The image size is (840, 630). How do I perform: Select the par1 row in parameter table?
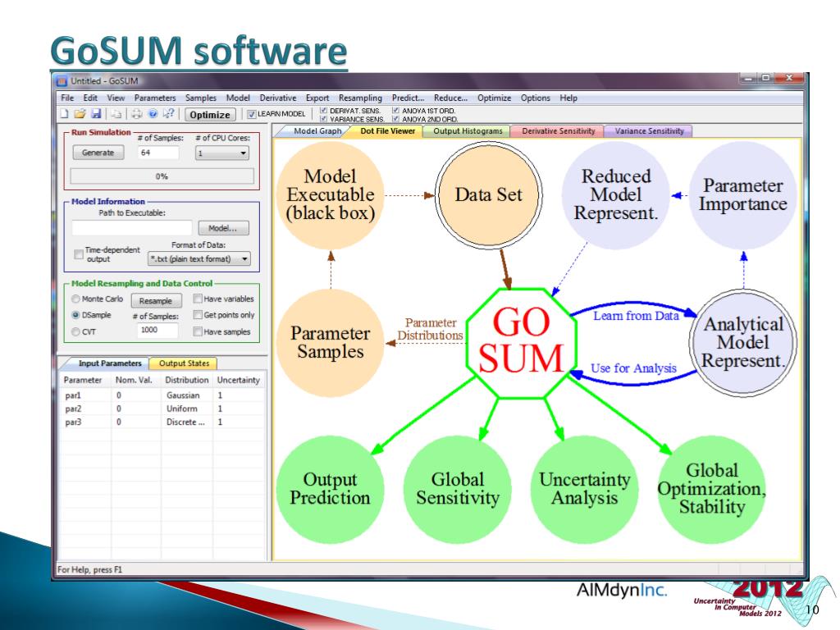pos(163,395)
